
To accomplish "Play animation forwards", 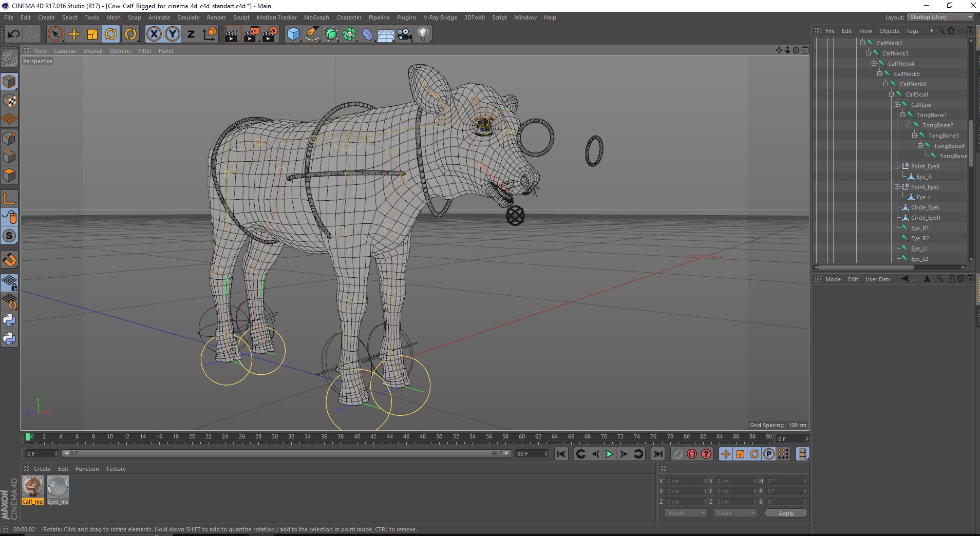I will [x=609, y=454].
